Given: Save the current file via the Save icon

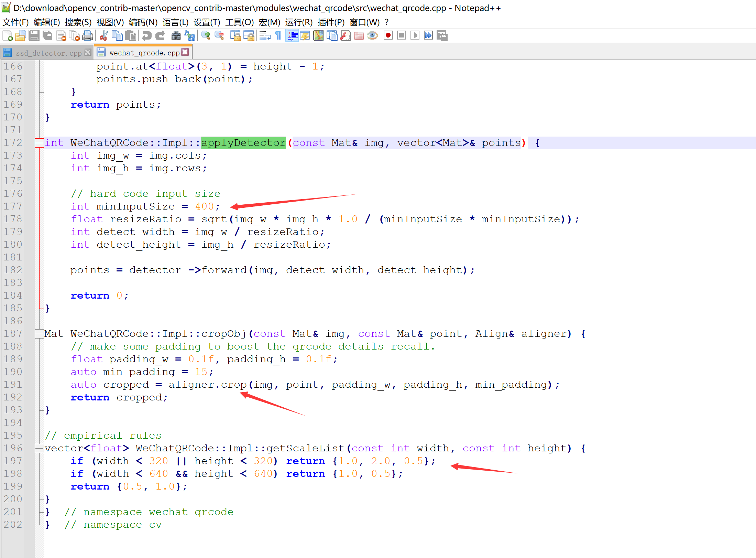Looking at the screenshot, I should coord(34,35).
